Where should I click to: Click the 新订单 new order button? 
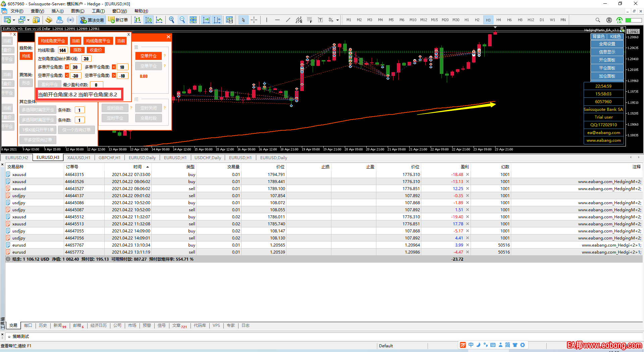click(118, 20)
